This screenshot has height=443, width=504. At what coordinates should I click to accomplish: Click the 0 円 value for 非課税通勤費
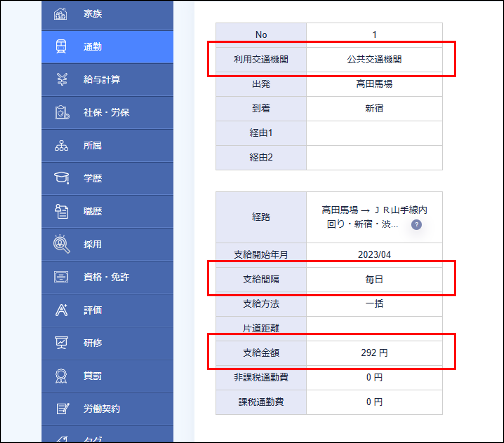pyautogui.click(x=374, y=378)
